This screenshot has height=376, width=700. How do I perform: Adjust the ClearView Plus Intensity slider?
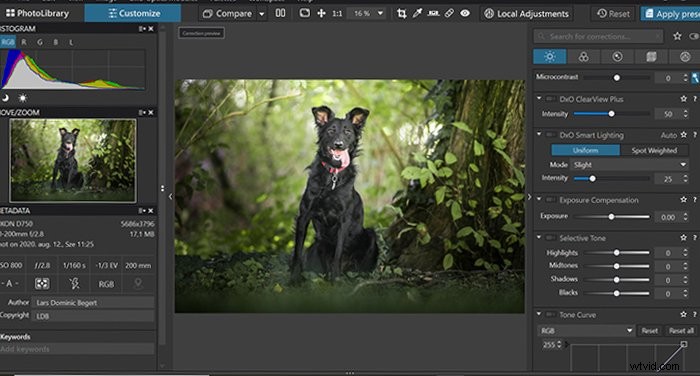[612, 114]
